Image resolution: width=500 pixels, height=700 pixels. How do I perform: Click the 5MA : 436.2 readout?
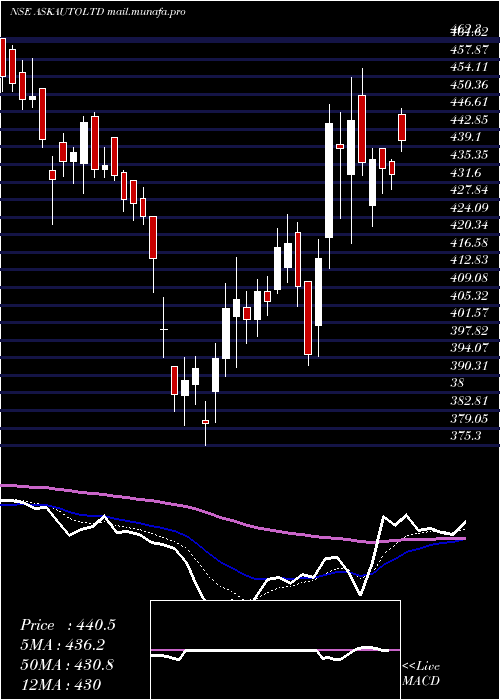click(x=63, y=645)
